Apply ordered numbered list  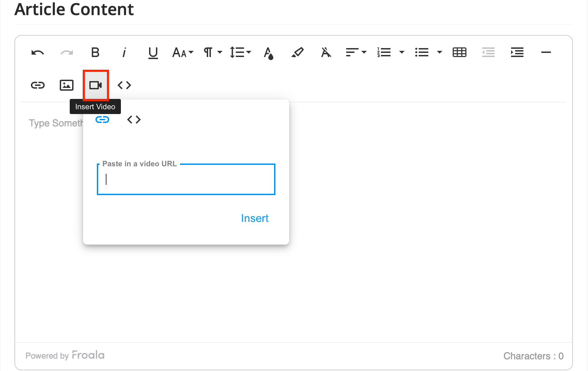pos(384,53)
